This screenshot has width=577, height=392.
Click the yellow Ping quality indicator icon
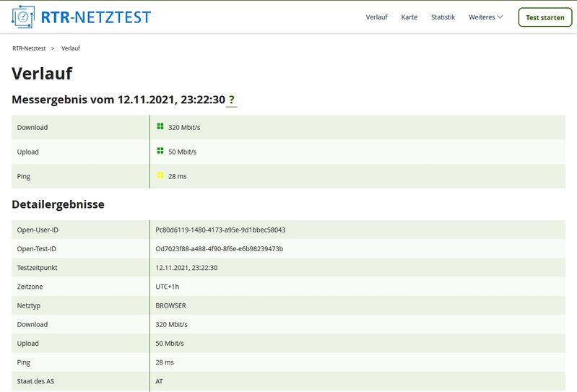160,175
